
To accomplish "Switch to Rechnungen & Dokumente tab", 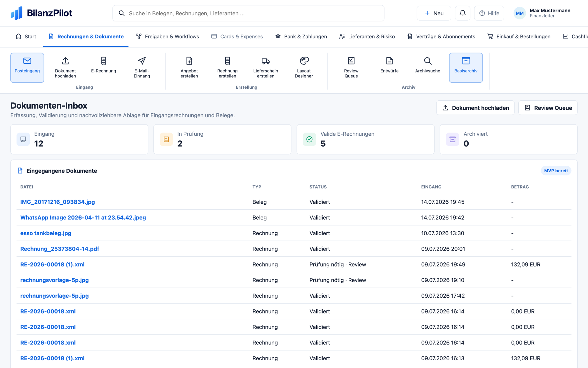I will click(86, 37).
